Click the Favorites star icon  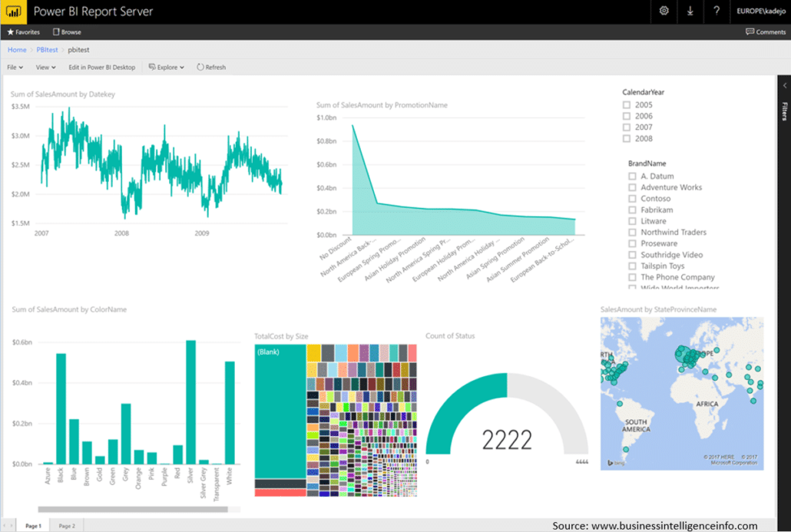(12, 31)
